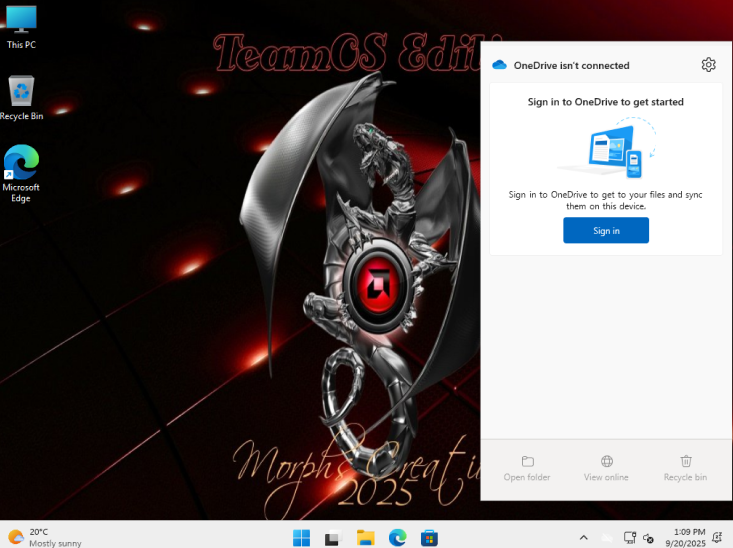Click the blue Sign in button
733x548 pixels.
coord(606,231)
